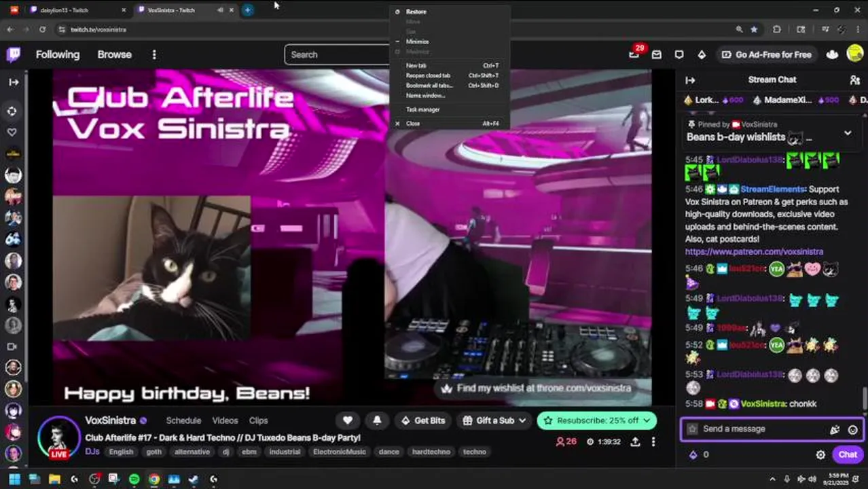Open Bits cheering icon in chat input

tap(835, 429)
